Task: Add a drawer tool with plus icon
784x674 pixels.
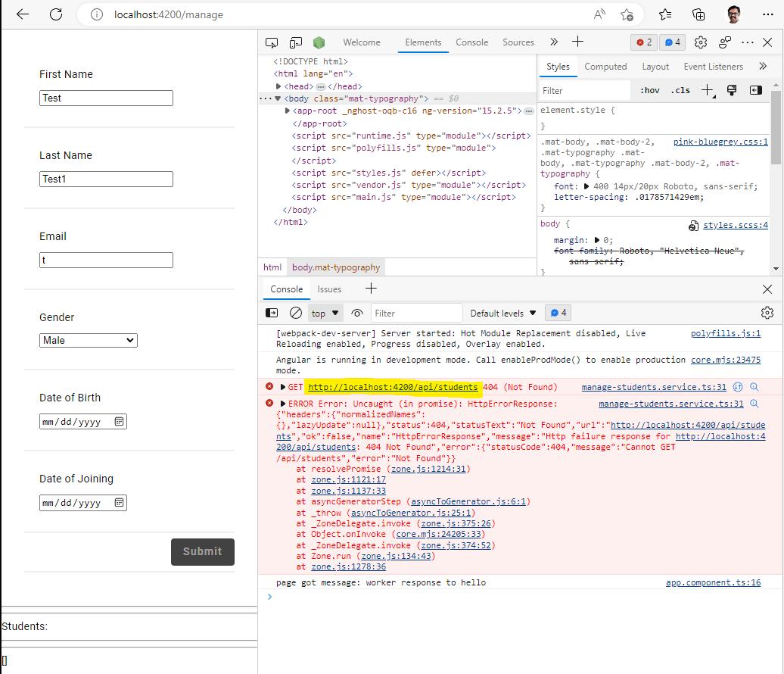Action: pos(371,289)
